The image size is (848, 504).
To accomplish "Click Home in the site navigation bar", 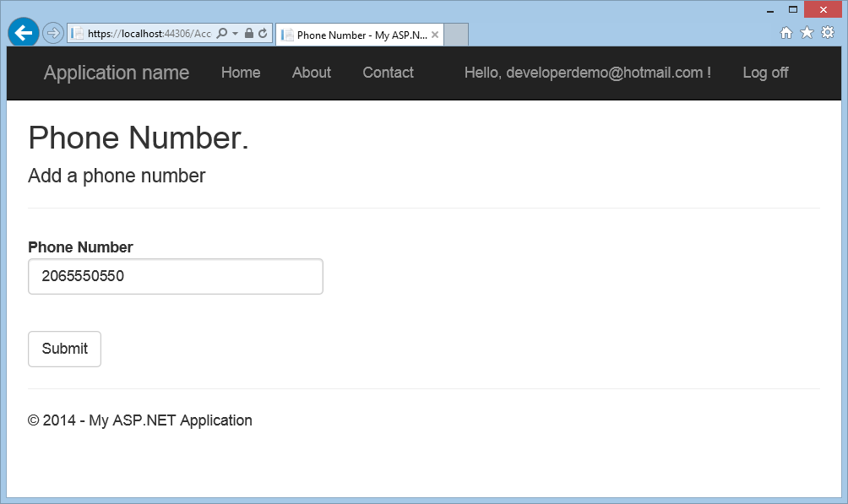I will (x=241, y=73).
